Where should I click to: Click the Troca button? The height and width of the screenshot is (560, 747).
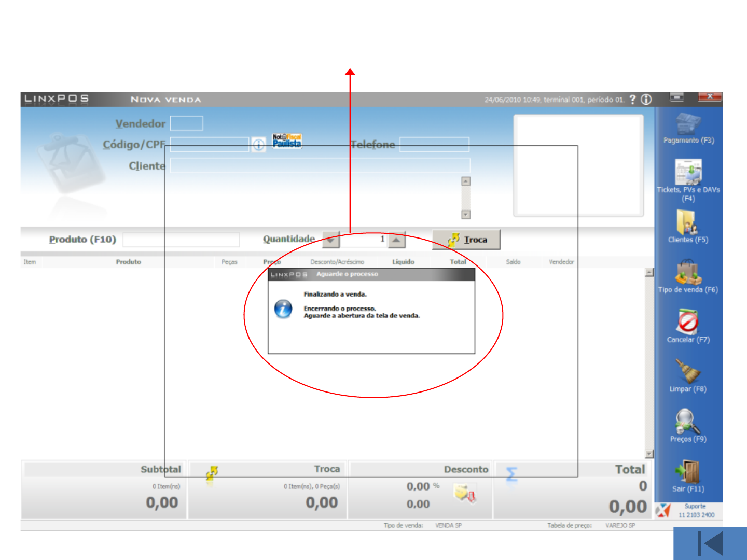coord(466,240)
